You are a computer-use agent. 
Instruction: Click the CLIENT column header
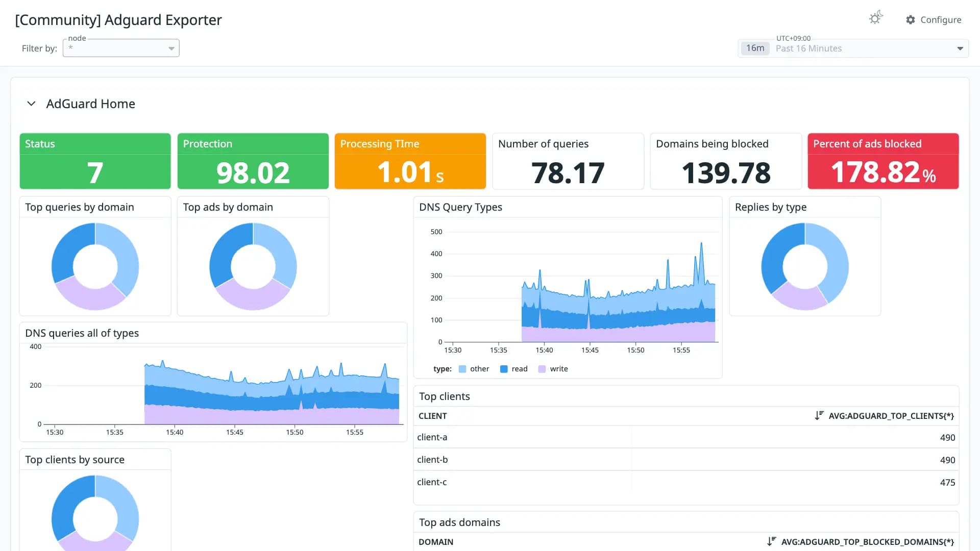432,416
